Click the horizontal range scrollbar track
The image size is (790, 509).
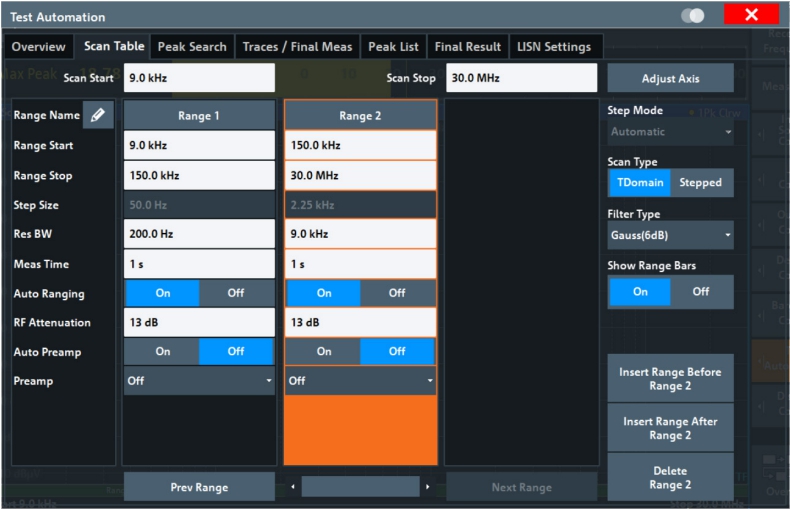tap(360, 487)
